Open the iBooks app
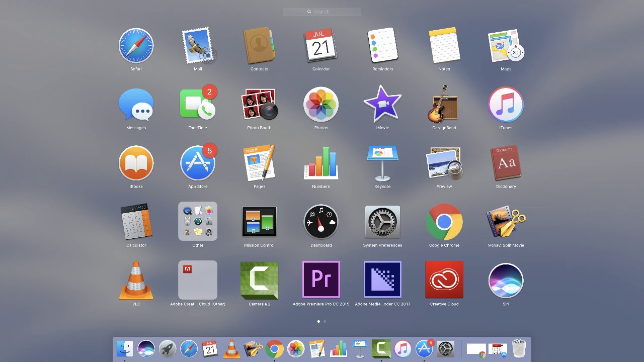Viewport: 644px width, 362px height. tap(136, 163)
